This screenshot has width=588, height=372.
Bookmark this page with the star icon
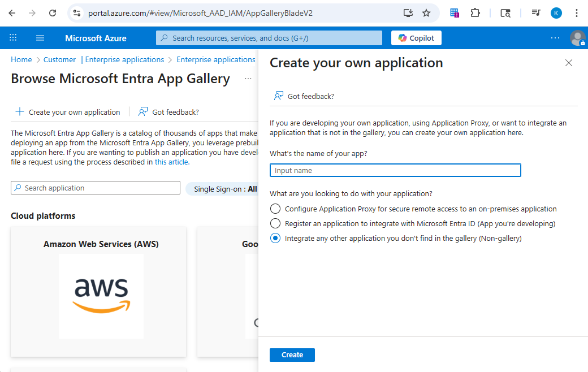426,13
